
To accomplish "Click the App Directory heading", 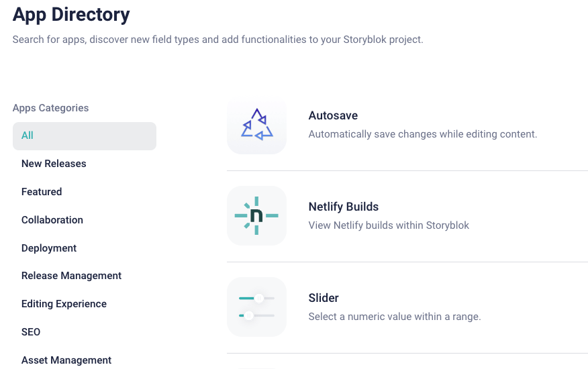I will click(x=71, y=15).
